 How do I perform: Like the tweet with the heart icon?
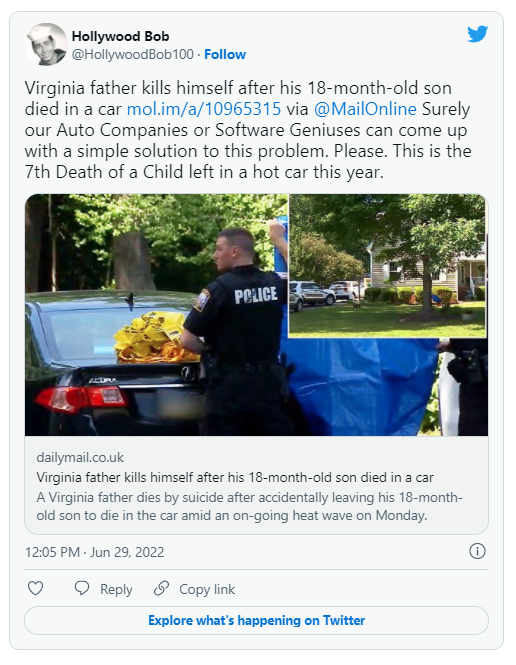pos(36,588)
